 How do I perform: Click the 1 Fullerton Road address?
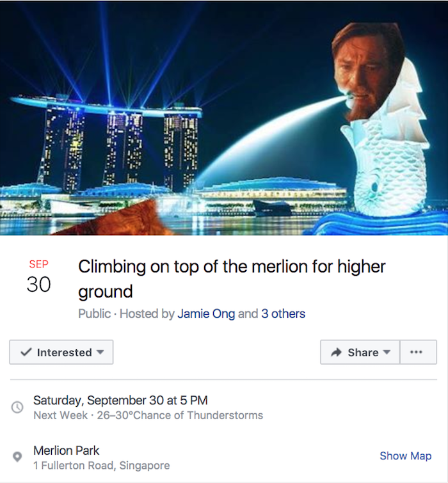click(101, 465)
